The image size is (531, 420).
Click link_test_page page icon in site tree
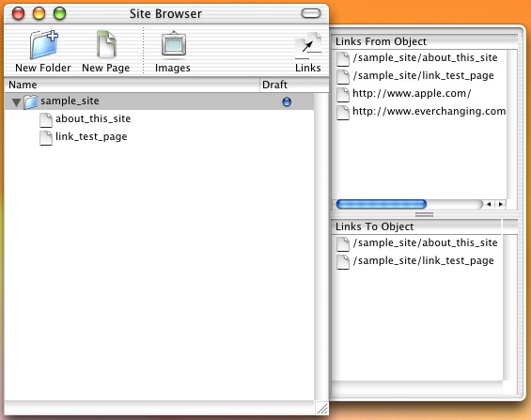[46, 138]
